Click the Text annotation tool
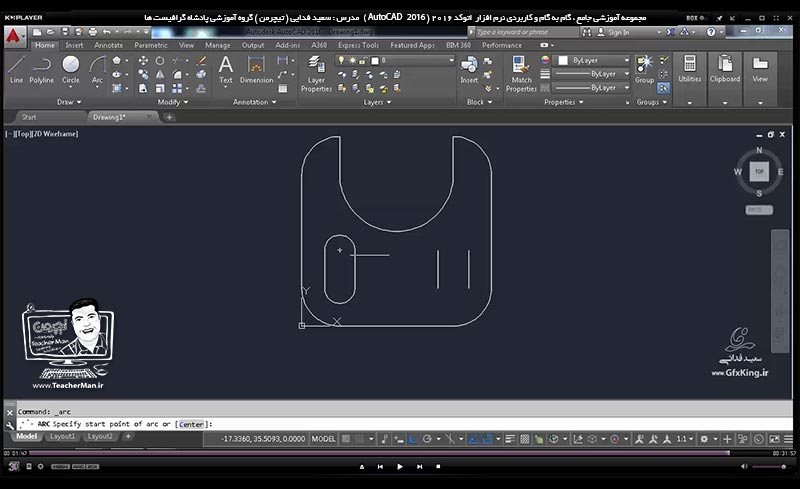 [226, 69]
